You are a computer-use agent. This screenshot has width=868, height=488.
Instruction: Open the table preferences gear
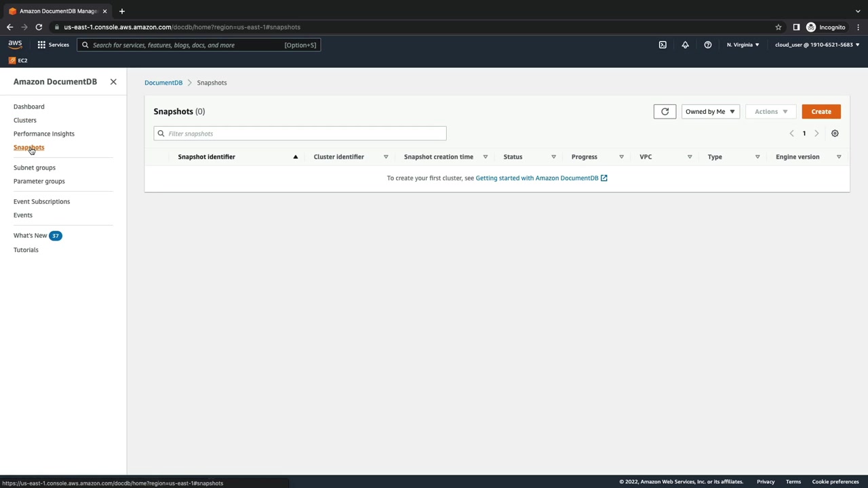[835, 134]
